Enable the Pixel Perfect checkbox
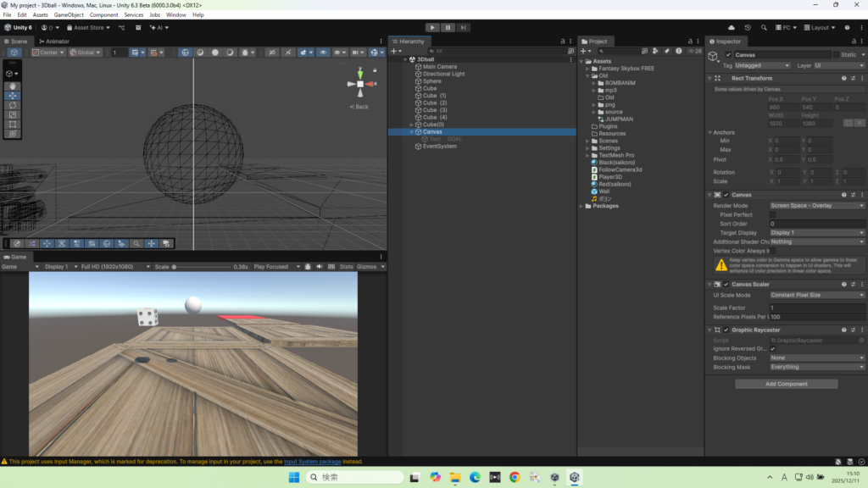868x488 pixels. 773,214
